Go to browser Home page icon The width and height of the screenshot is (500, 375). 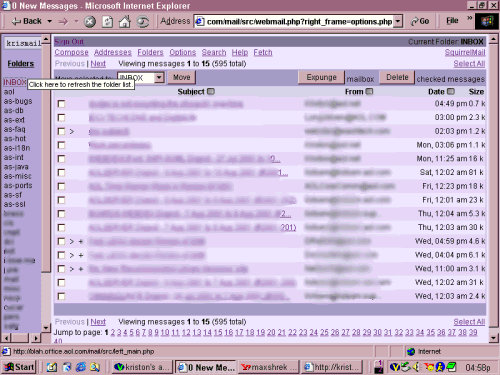click(x=125, y=22)
